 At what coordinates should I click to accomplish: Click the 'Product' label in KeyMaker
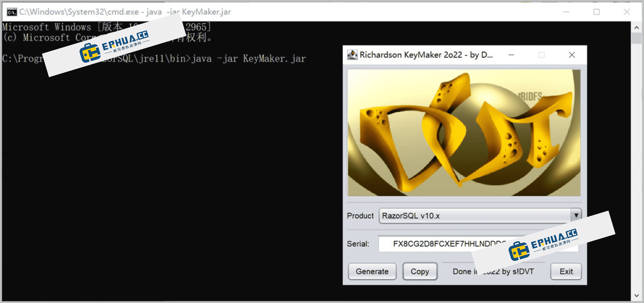pyautogui.click(x=360, y=216)
